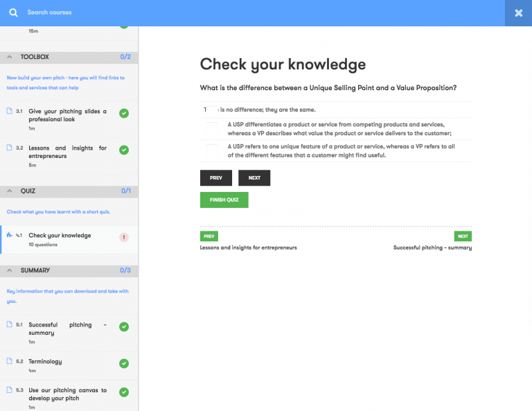Screen dimensions: 532x411
Task: Click 'Check what you have learnt' description
Action: tap(58, 212)
